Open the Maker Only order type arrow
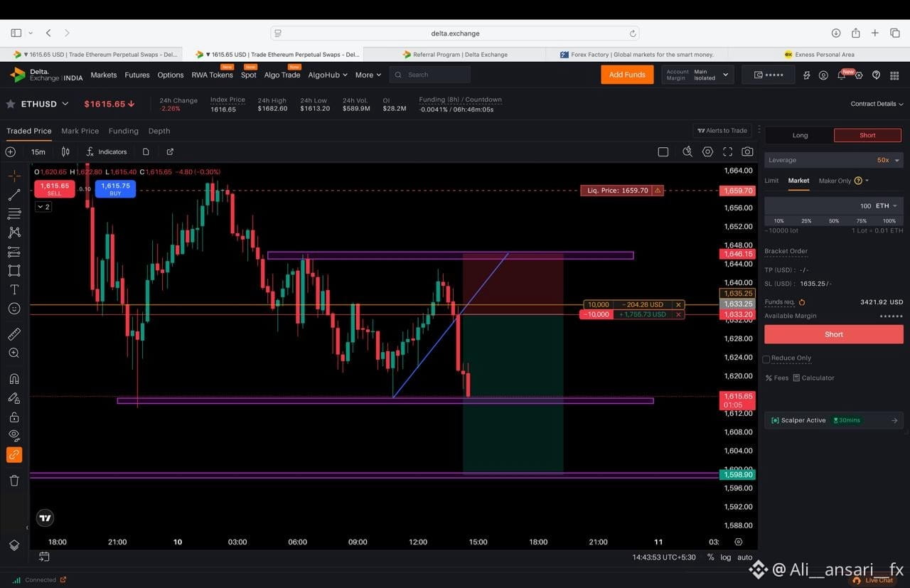This screenshot has height=588, width=910. coord(867,181)
